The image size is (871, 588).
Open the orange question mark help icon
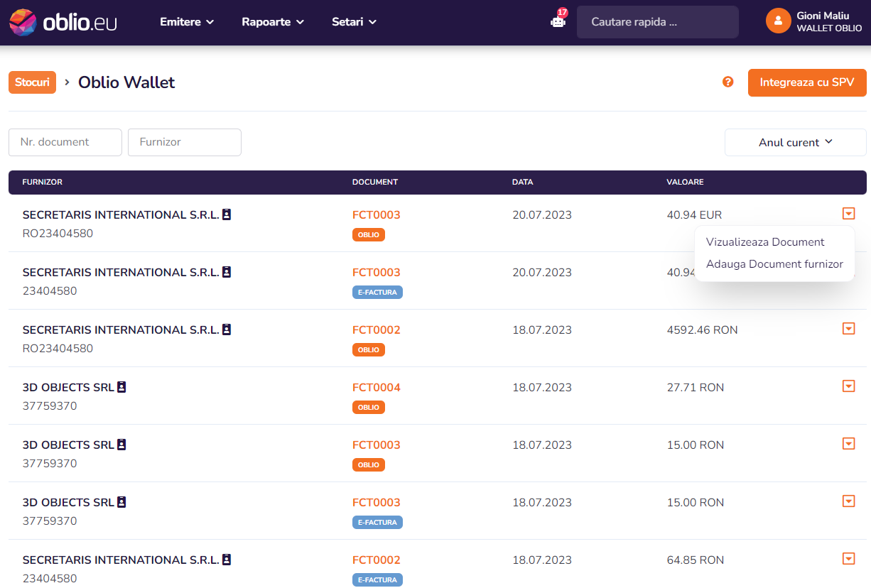(x=727, y=82)
